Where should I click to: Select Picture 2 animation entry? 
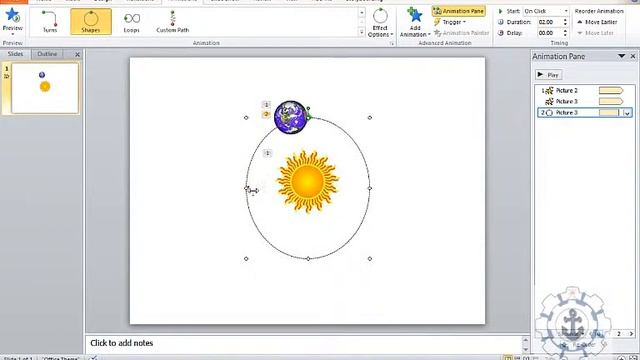click(x=584, y=91)
